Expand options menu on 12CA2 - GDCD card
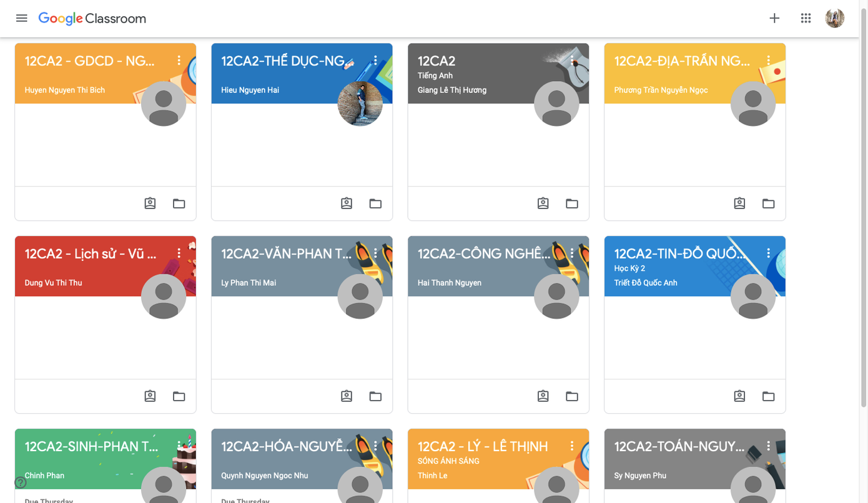The width and height of the screenshot is (868, 503). (179, 61)
